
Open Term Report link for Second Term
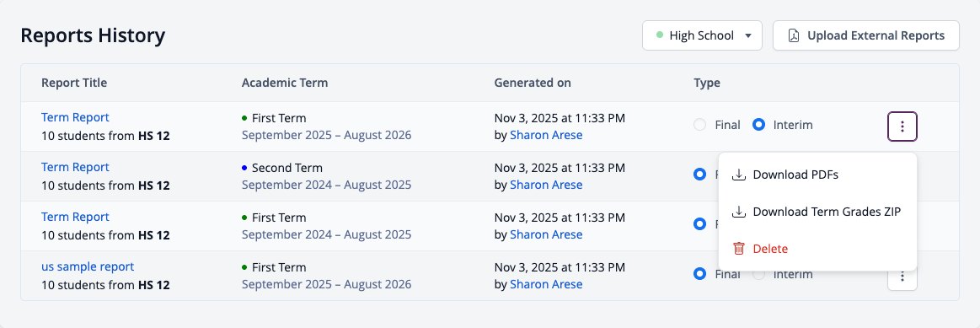[x=75, y=167]
